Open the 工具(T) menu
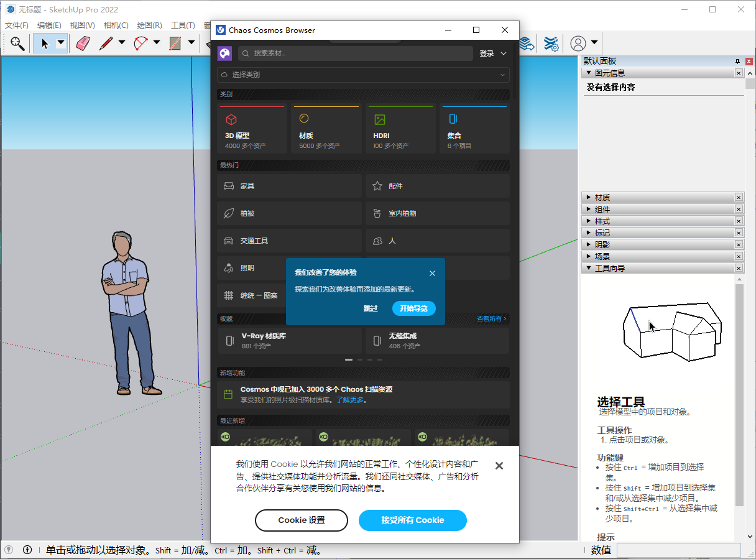Screen dimensions: 756x559 [183, 25]
